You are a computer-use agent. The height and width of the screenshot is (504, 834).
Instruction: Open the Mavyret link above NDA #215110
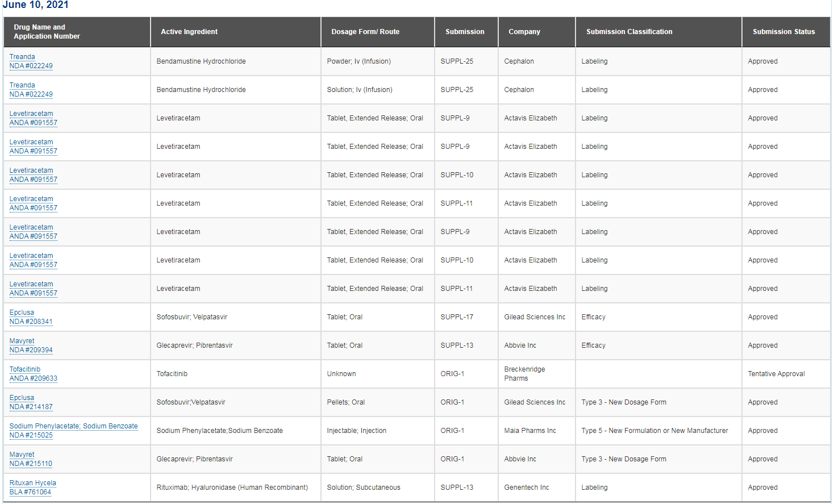click(x=22, y=455)
